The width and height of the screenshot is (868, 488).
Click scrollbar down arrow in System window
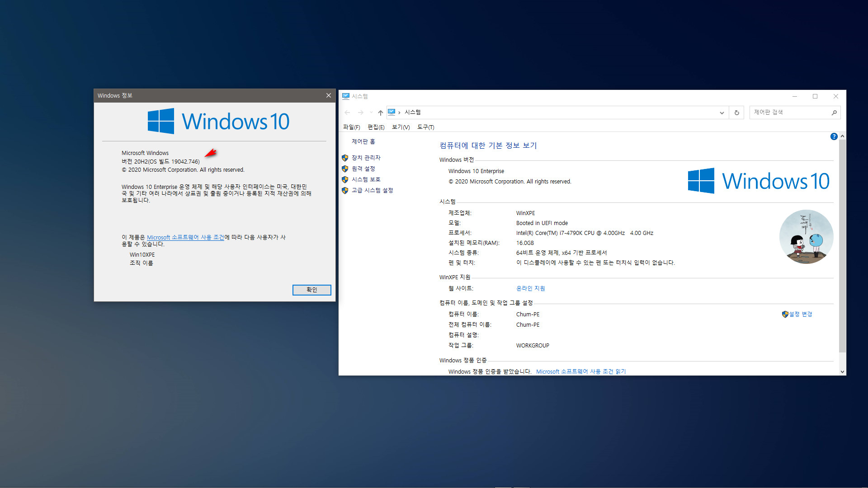[x=842, y=371]
